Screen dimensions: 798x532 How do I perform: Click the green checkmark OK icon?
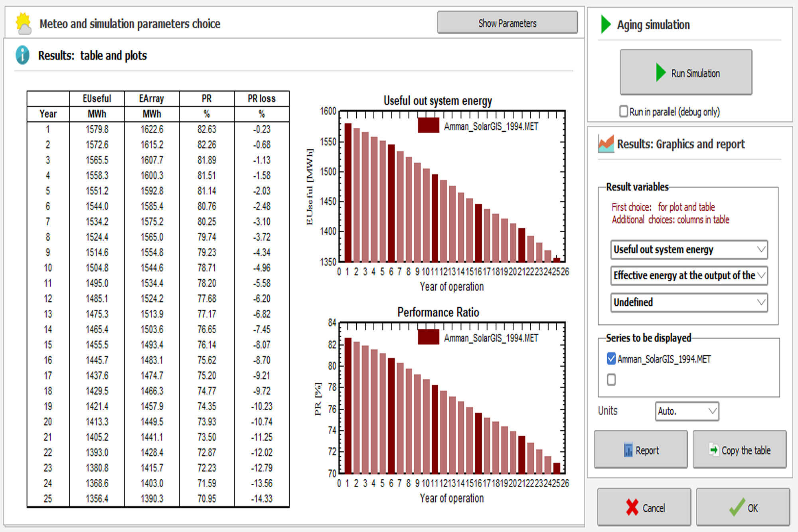pos(737,507)
